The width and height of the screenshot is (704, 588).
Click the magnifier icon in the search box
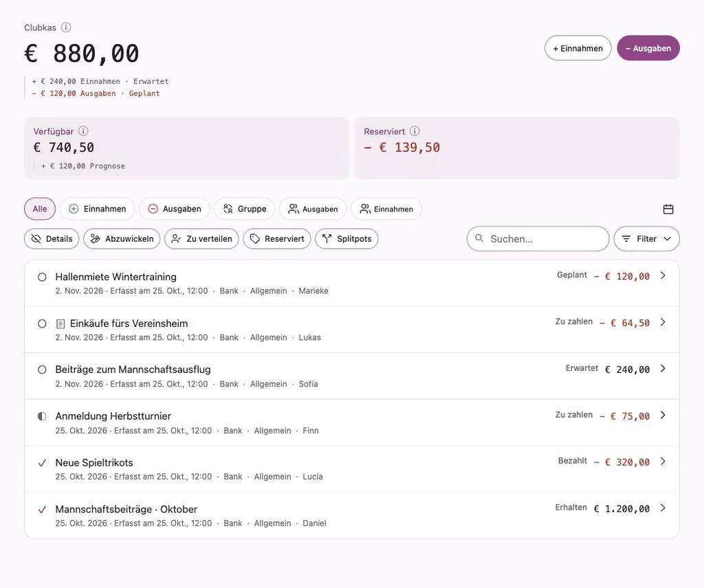point(479,238)
